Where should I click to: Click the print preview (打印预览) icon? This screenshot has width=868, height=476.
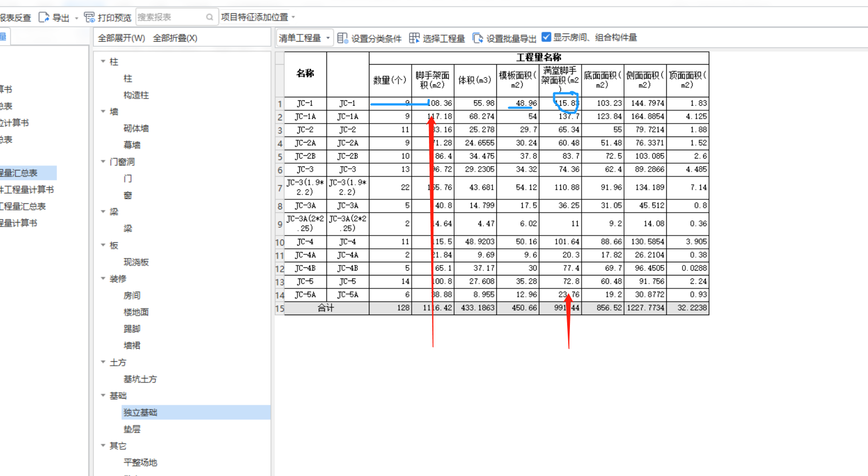click(89, 17)
